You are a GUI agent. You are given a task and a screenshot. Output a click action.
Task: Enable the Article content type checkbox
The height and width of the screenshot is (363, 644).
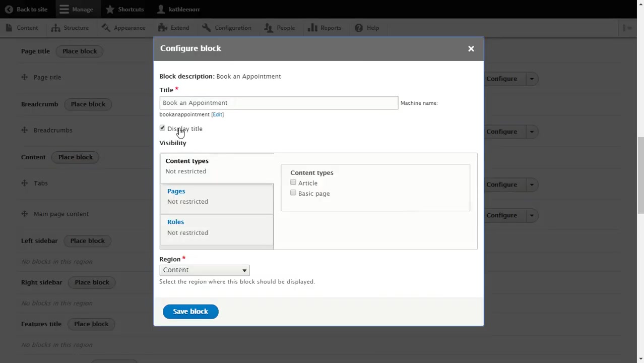[293, 183]
